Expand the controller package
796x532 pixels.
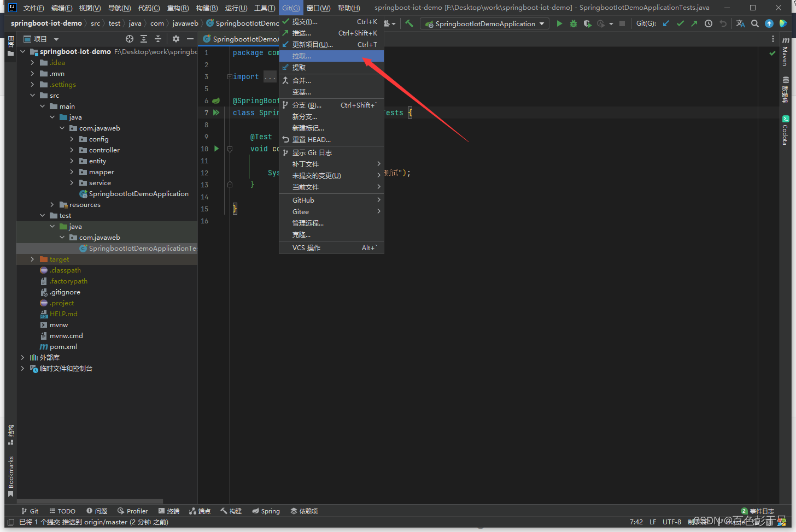[72, 150]
